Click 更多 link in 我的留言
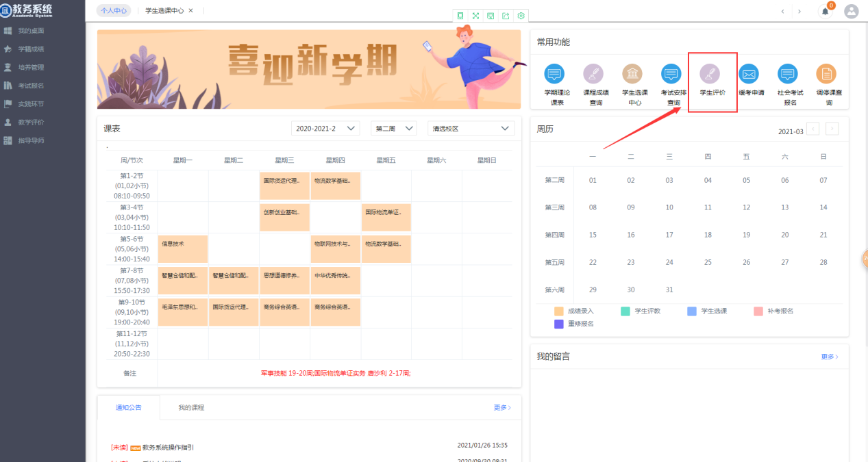The width and height of the screenshot is (868, 462). tap(829, 357)
